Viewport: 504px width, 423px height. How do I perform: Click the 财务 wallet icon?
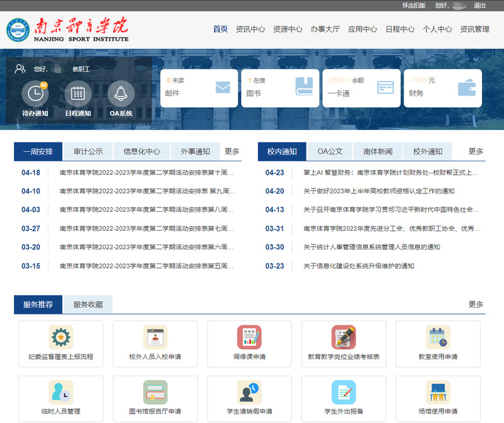click(467, 88)
